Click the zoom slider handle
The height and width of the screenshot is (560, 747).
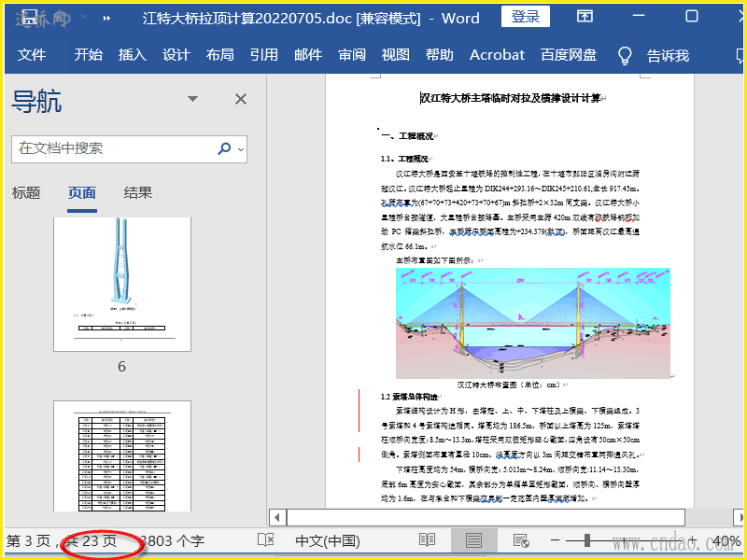(x=587, y=540)
